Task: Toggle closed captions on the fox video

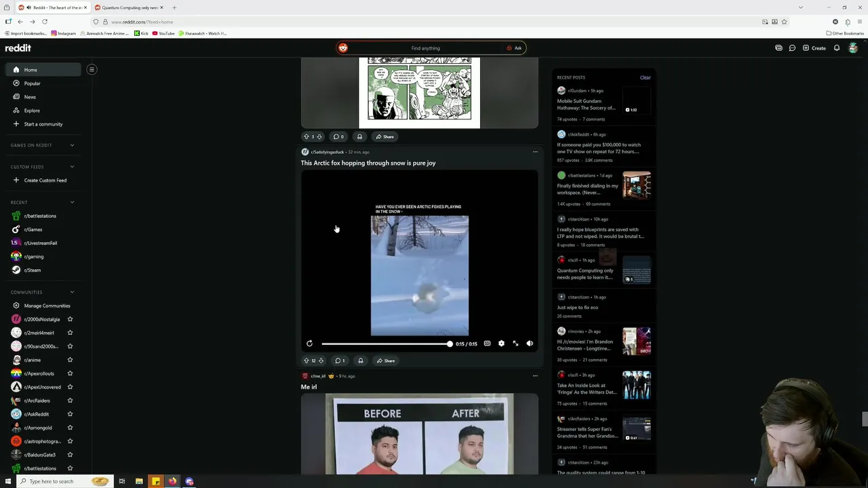Action: (487, 344)
